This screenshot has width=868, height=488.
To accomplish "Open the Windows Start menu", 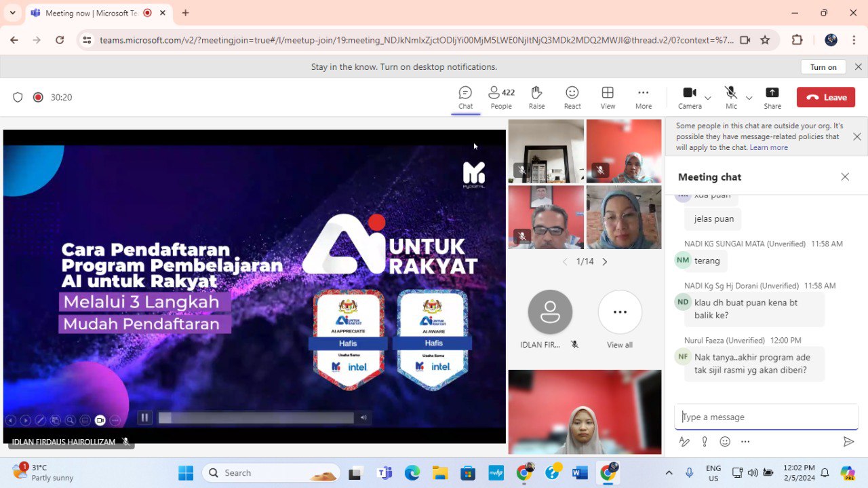I will pyautogui.click(x=186, y=472).
